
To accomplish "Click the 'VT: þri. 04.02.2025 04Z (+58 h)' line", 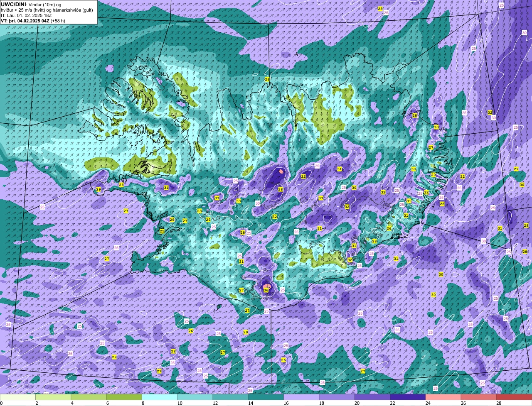I will [33, 21].
